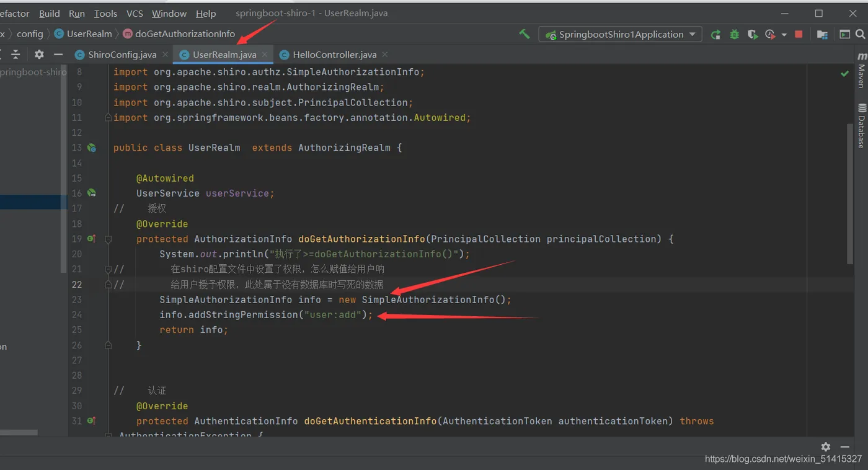Screen dimensions: 868x470
Task: Stop the running application with red square
Action: [x=799, y=35]
